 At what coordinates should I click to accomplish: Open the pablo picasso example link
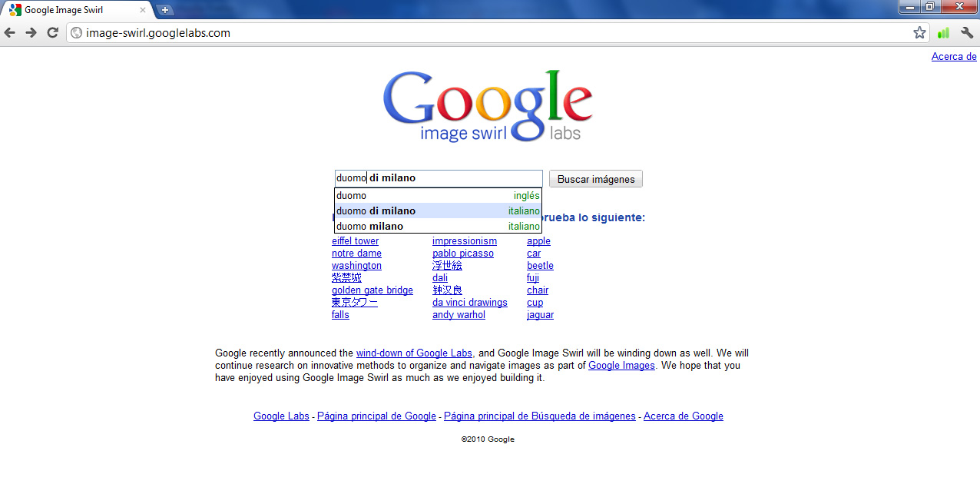click(x=463, y=254)
